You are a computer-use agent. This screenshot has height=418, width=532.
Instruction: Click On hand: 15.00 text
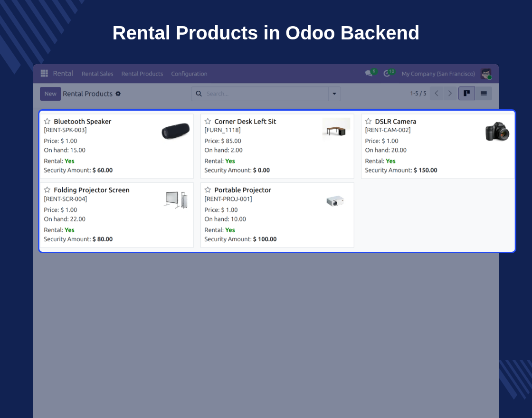click(65, 150)
